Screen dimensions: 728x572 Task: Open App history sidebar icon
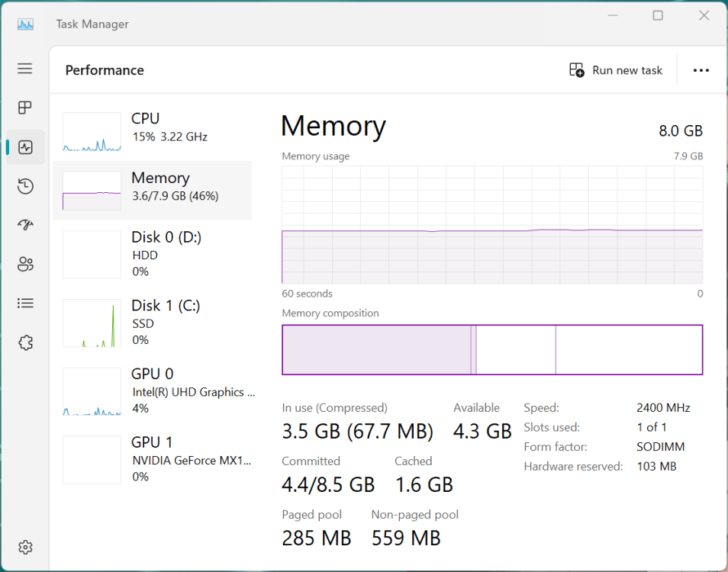[25, 186]
